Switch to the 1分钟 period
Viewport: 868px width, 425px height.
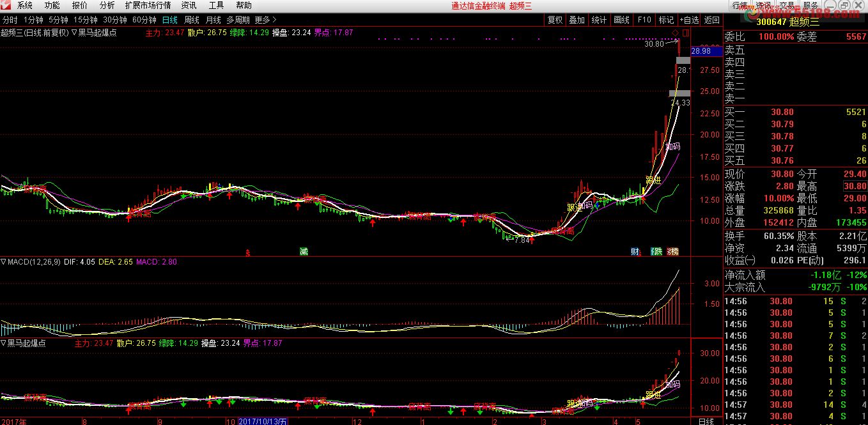point(33,20)
